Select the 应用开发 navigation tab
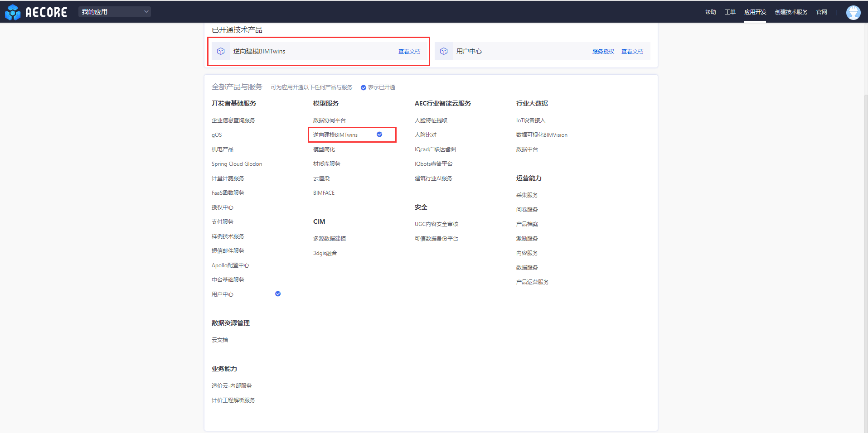This screenshot has width=868, height=433. [755, 12]
